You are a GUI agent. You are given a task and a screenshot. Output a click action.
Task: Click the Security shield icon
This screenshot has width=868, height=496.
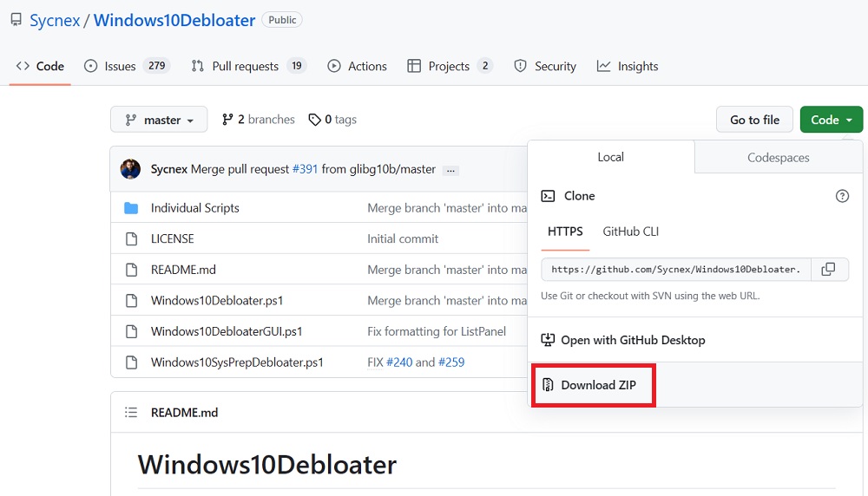[x=520, y=67]
